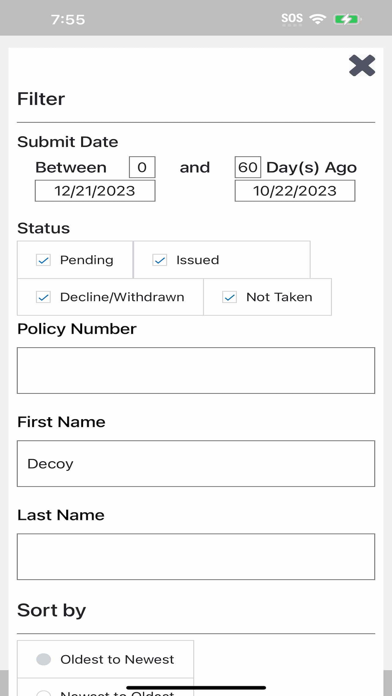The height and width of the screenshot is (696, 392).
Task: Tap the battery charging icon
Action: point(348,19)
